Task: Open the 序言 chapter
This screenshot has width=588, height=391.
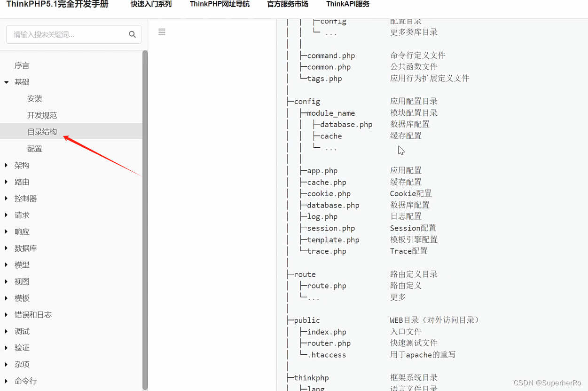Action: (x=22, y=65)
